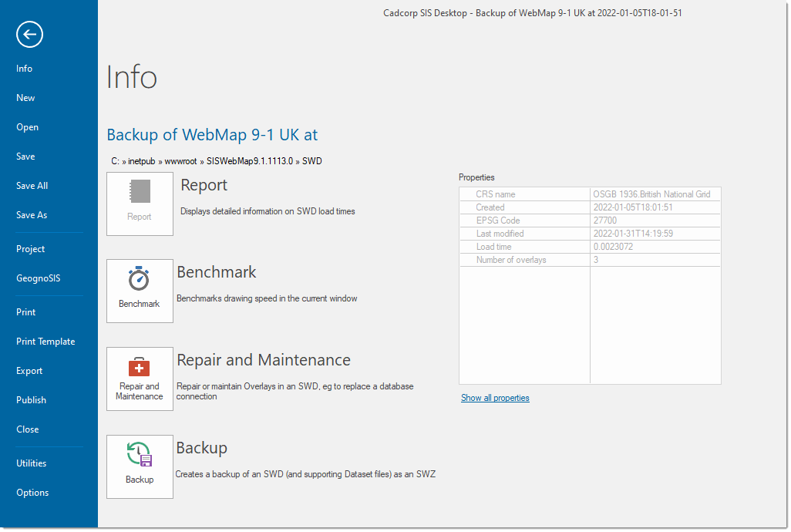Click the Benchmarks drawing speed description
The height and width of the screenshot is (532, 791).
[x=267, y=298]
